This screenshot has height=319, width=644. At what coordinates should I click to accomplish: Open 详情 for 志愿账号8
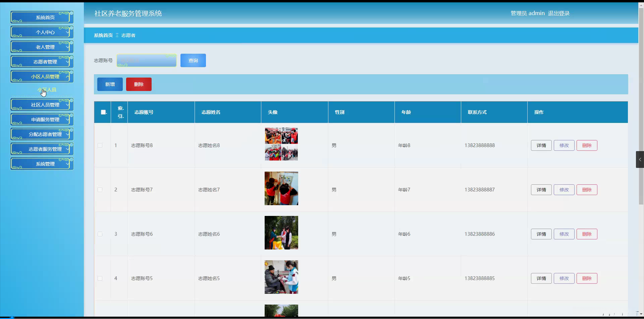click(541, 145)
